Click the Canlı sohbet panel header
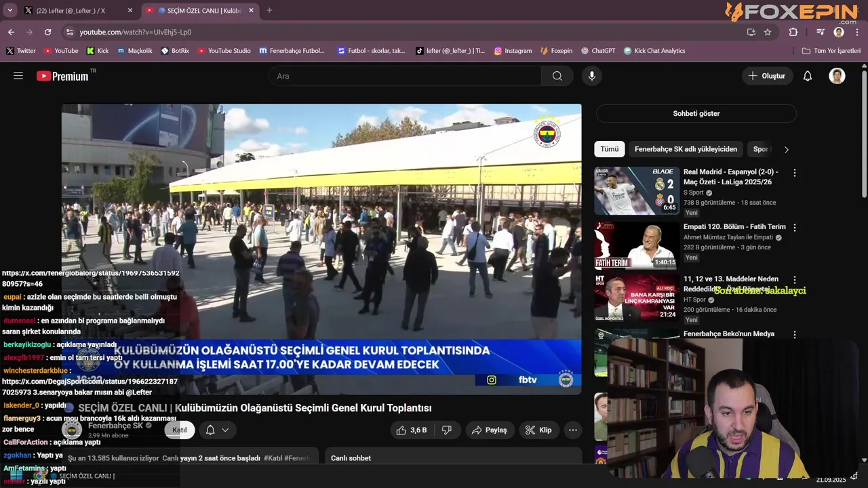 [453, 458]
